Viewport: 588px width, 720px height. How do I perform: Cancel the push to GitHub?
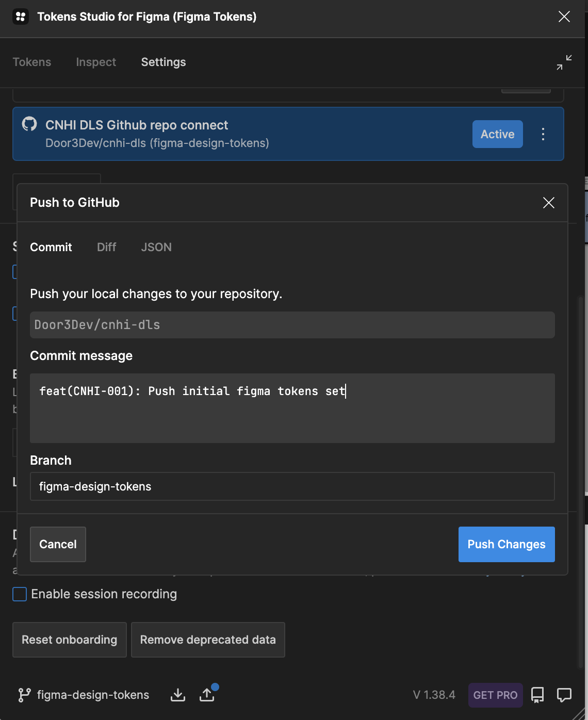pos(58,544)
